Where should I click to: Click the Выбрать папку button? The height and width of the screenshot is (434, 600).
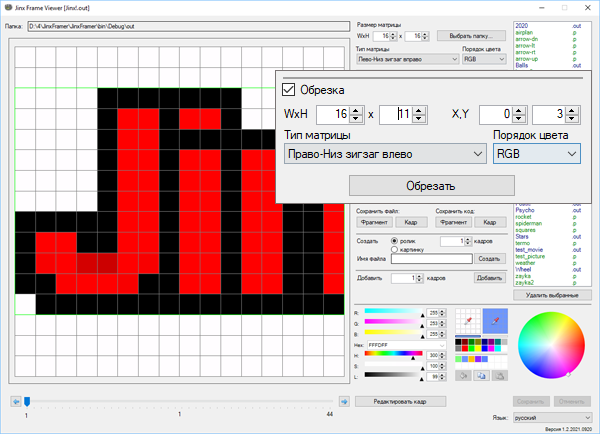pyautogui.click(x=471, y=36)
